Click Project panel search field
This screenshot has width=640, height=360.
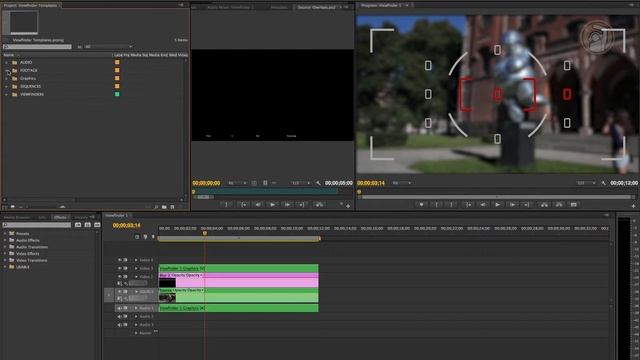pos(37,47)
